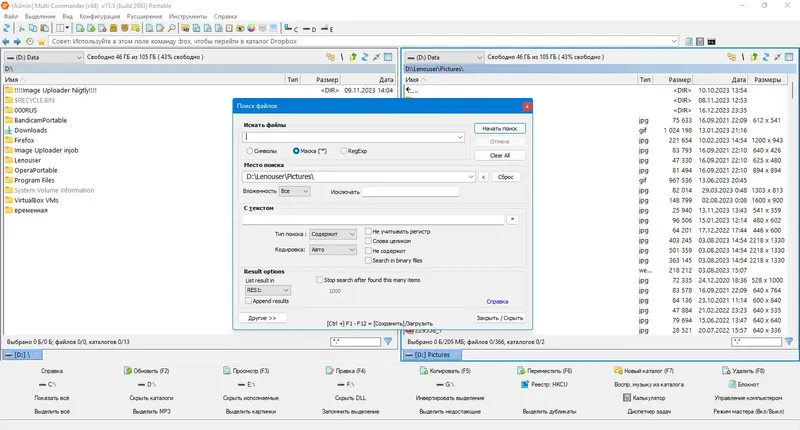Open the 'Конфигурация' menu

tap(99, 16)
